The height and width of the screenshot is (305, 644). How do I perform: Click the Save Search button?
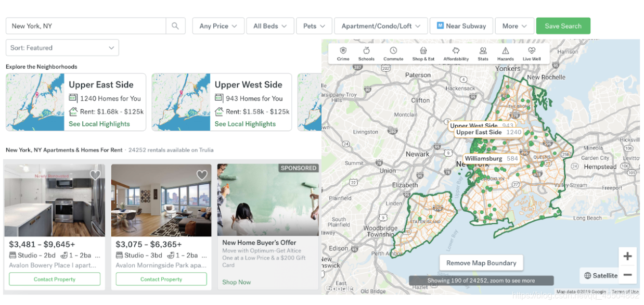pos(563,26)
